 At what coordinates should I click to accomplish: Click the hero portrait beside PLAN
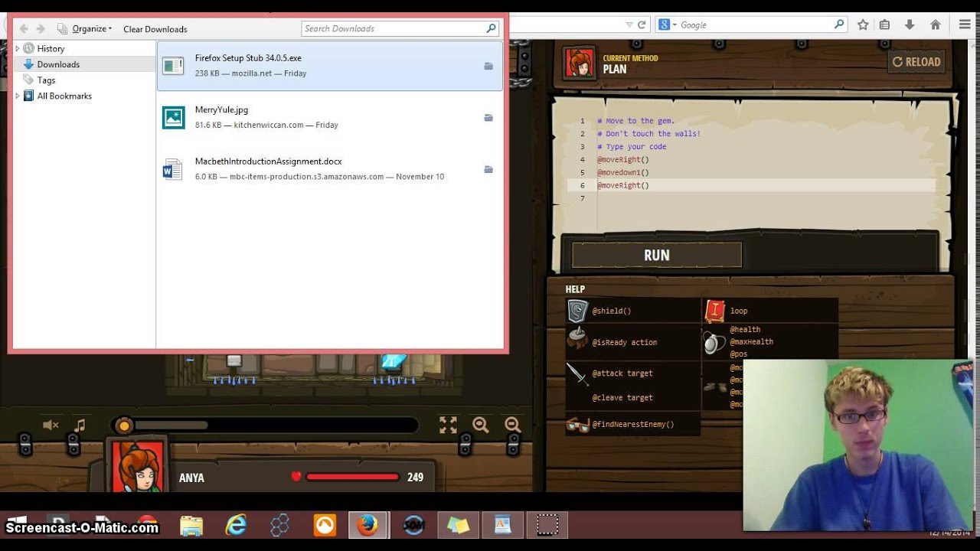click(580, 63)
